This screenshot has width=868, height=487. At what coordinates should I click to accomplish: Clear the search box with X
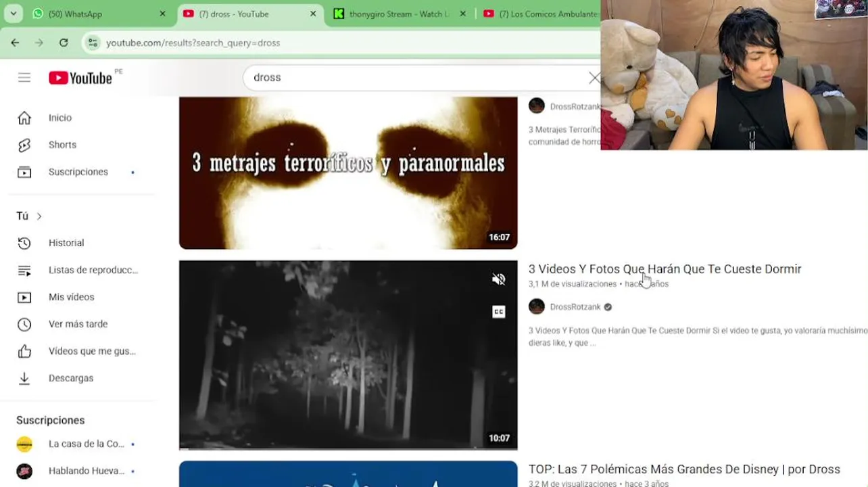(594, 78)
